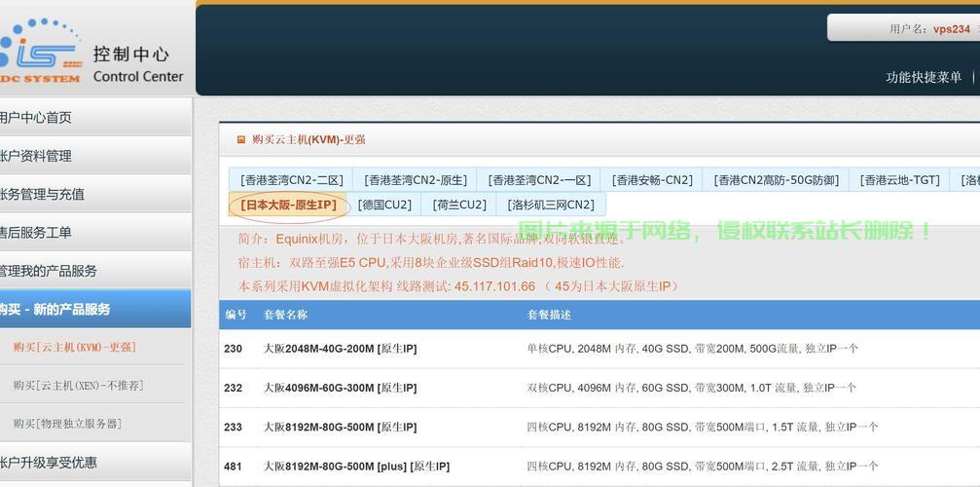Go to 账务管理与充值 section
Viewport: 980px width, 487px height.
(44, 194)
